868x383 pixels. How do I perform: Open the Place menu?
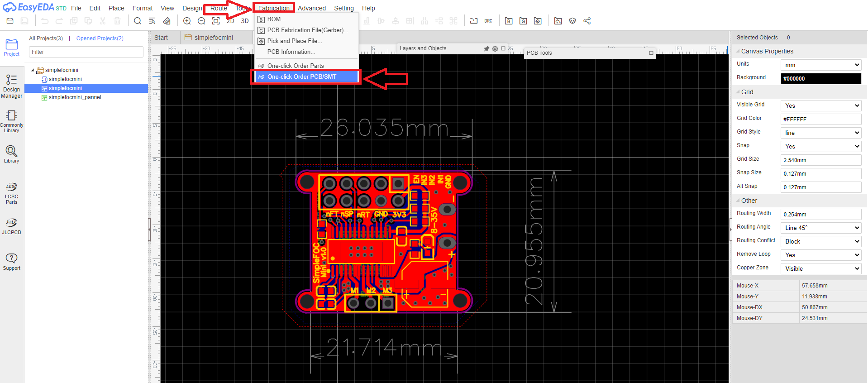pos(116,8)
